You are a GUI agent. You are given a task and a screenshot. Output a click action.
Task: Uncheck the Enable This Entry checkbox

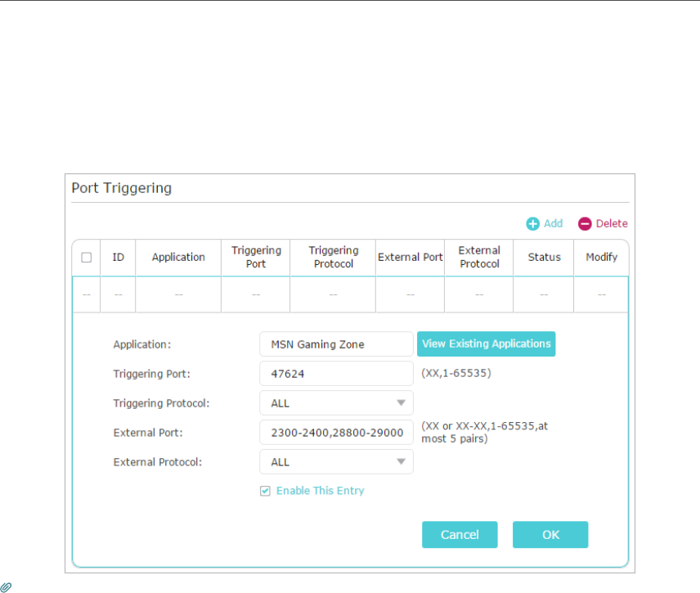265,491
